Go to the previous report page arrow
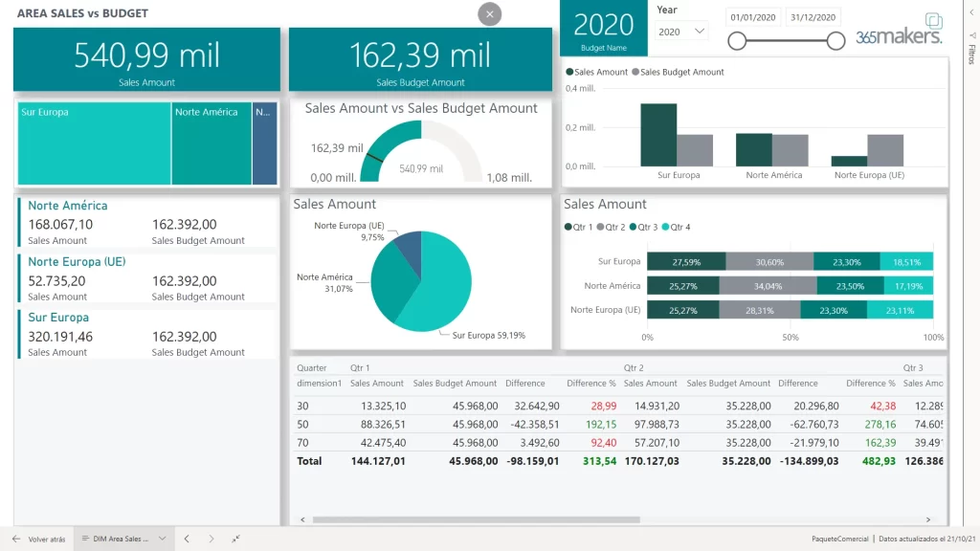Image resolution: width=980 pixels, height=551 pixels. click(x=188, y=539)
